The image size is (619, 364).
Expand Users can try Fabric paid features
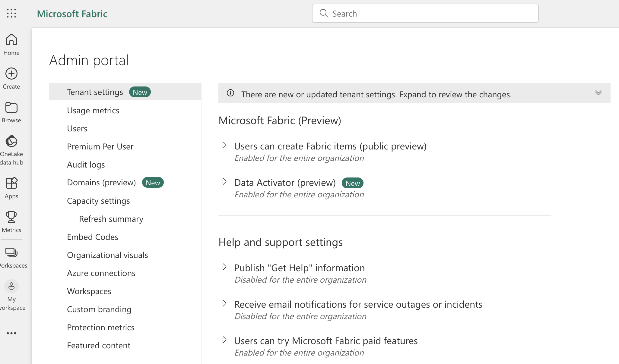tap(224, 340)
